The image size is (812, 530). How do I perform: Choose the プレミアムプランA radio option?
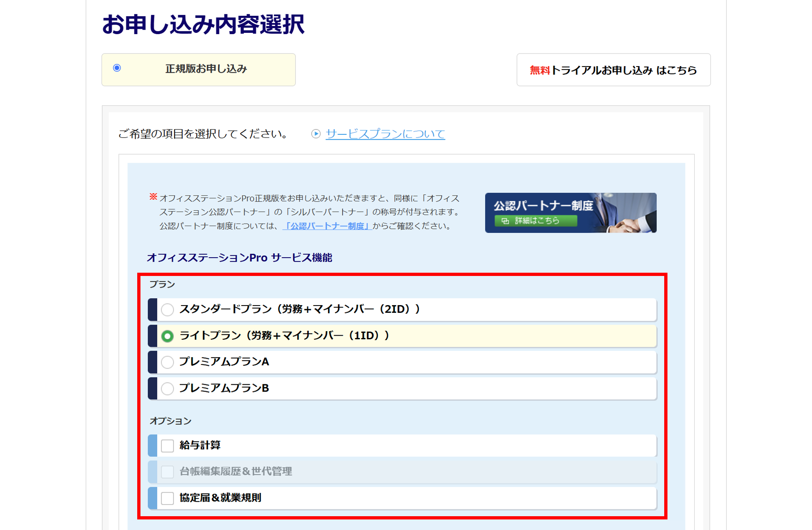pos(167,362)
